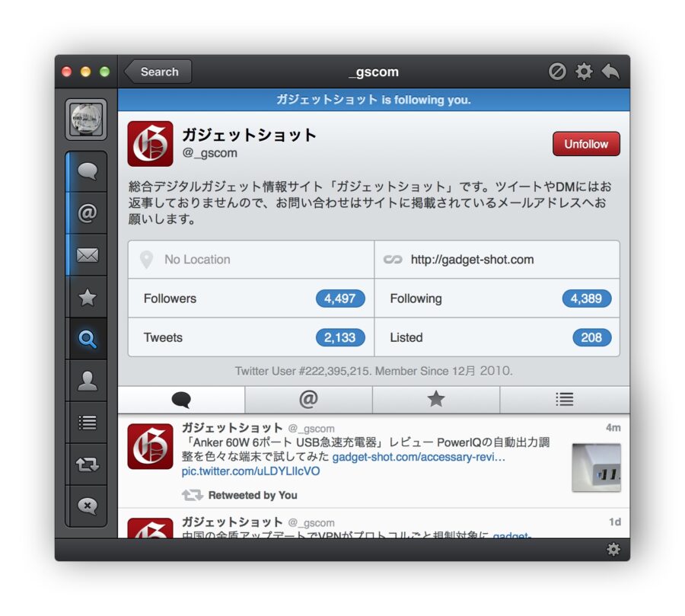View the Tweets count 2,133
This screenshot has height=616, width=685.
point(340,337)
